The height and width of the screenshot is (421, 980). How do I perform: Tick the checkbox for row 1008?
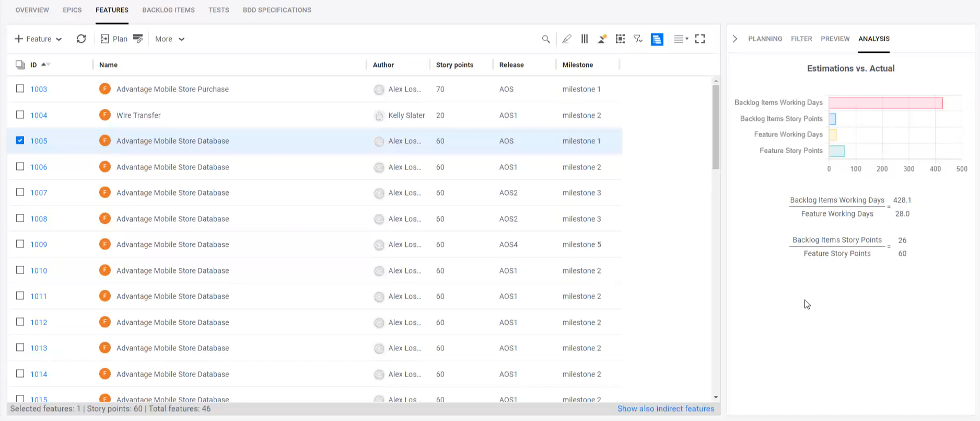point(20,218)
